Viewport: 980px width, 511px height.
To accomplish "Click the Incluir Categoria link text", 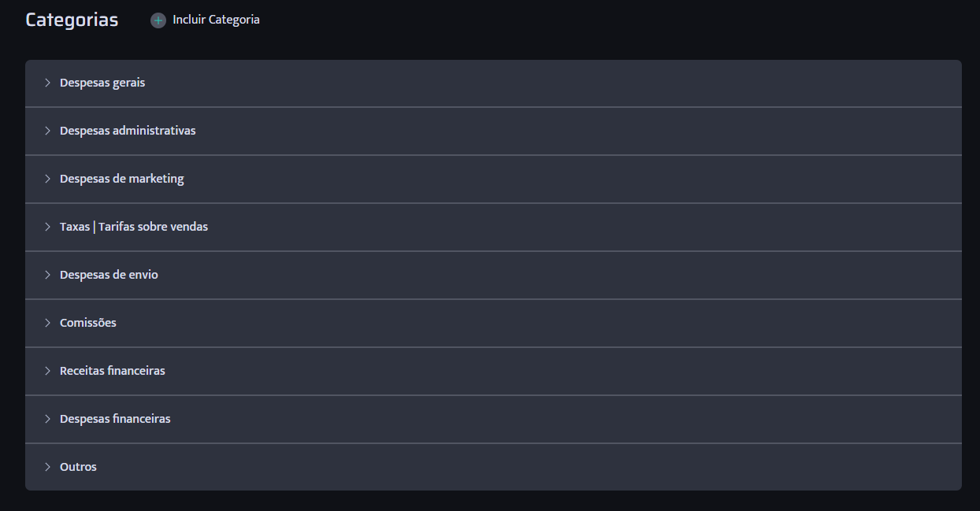I will click(x=216, y=20).
